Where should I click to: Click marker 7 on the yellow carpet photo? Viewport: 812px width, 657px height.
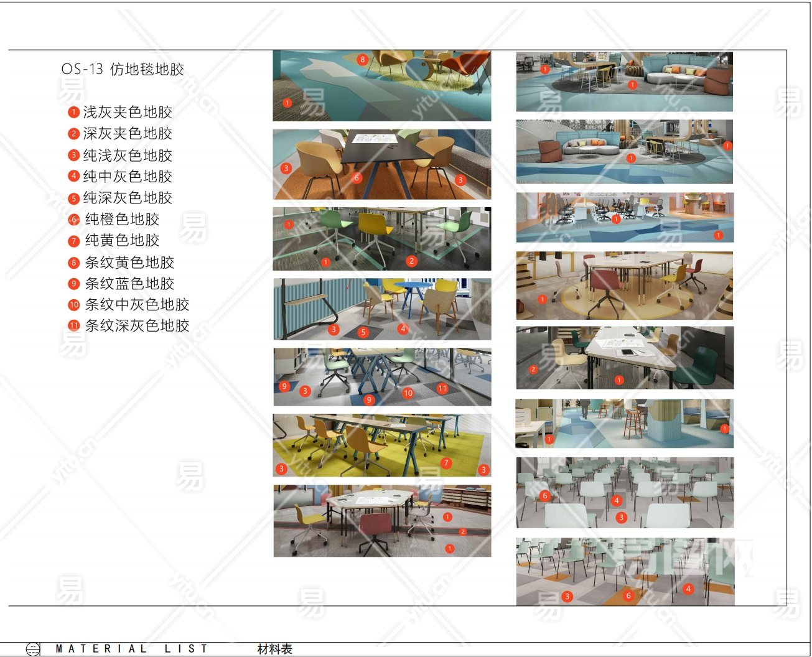tap(446, 463)
